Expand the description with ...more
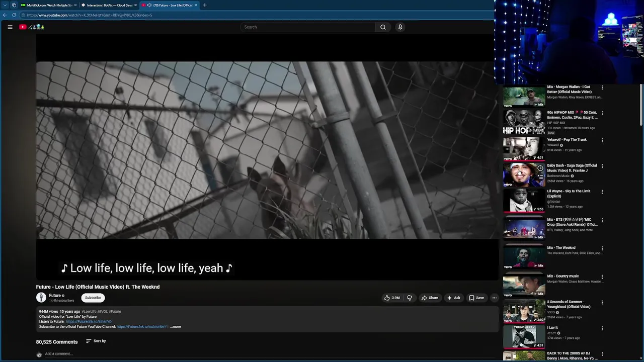 (176, 327)
